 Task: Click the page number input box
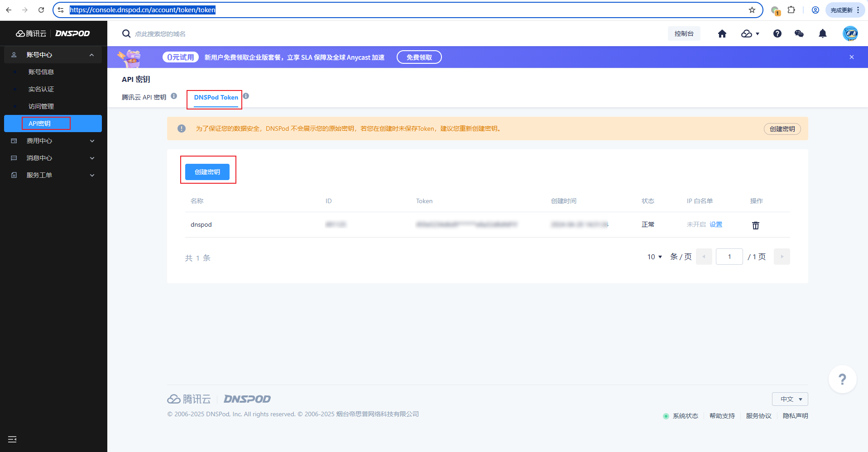(x=729, y=257)
